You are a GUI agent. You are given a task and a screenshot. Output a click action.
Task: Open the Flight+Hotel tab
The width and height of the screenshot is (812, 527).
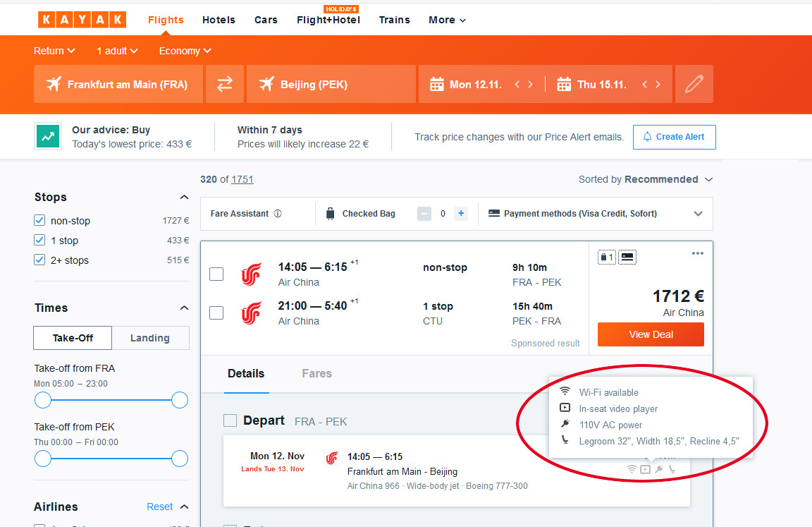click(328, 20)
